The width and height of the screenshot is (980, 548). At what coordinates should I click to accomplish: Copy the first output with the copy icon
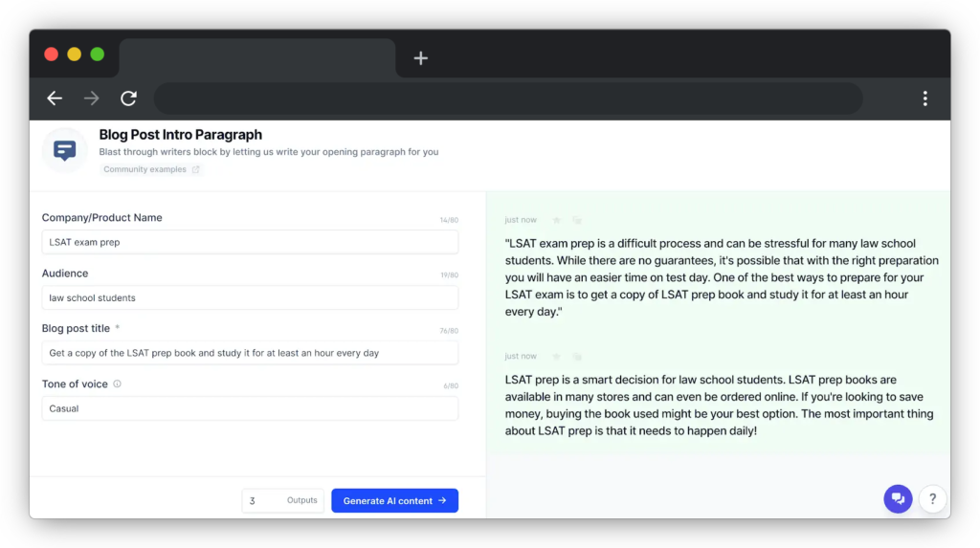tap(577, 220)
